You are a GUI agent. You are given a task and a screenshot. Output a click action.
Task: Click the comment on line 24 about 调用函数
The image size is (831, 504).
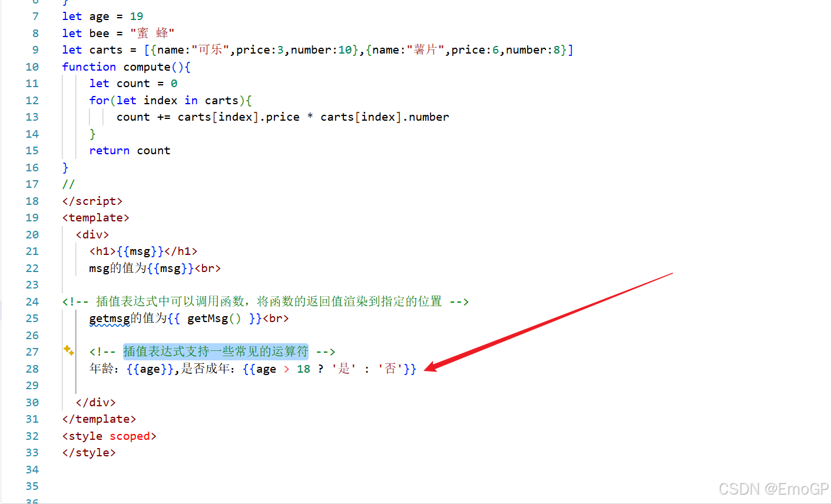click(266, 302)
